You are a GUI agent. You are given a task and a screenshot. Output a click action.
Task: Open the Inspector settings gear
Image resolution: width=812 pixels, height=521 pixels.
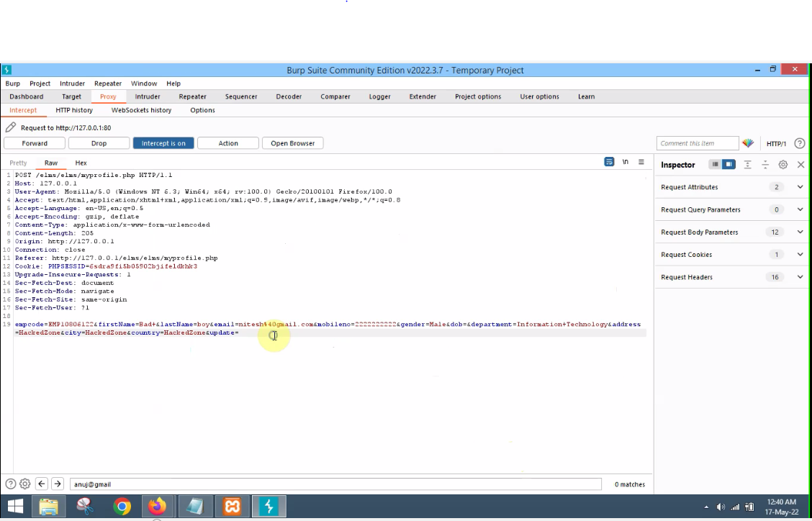(x=783, y=165)
